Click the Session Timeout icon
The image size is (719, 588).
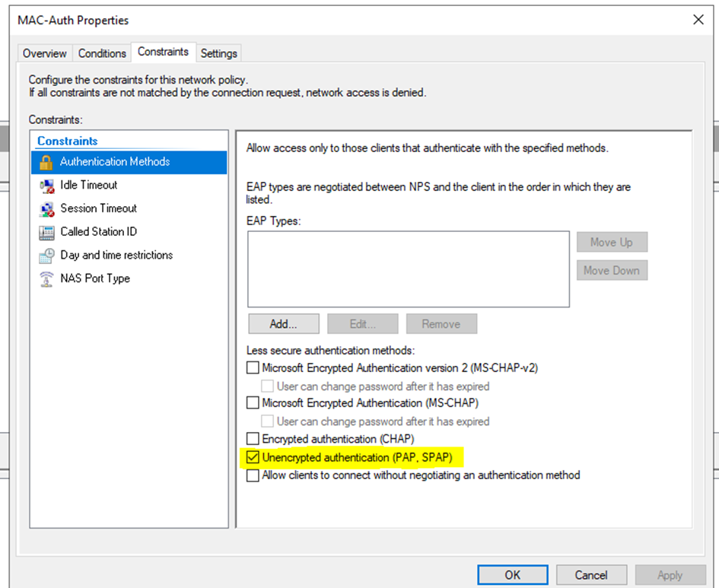[x=46, y=208]
